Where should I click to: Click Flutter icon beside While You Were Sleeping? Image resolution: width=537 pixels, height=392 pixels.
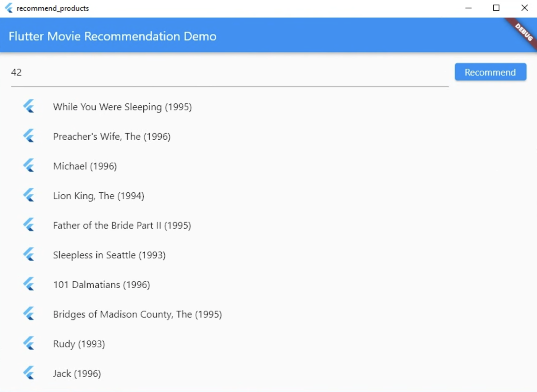pos(29,106)
